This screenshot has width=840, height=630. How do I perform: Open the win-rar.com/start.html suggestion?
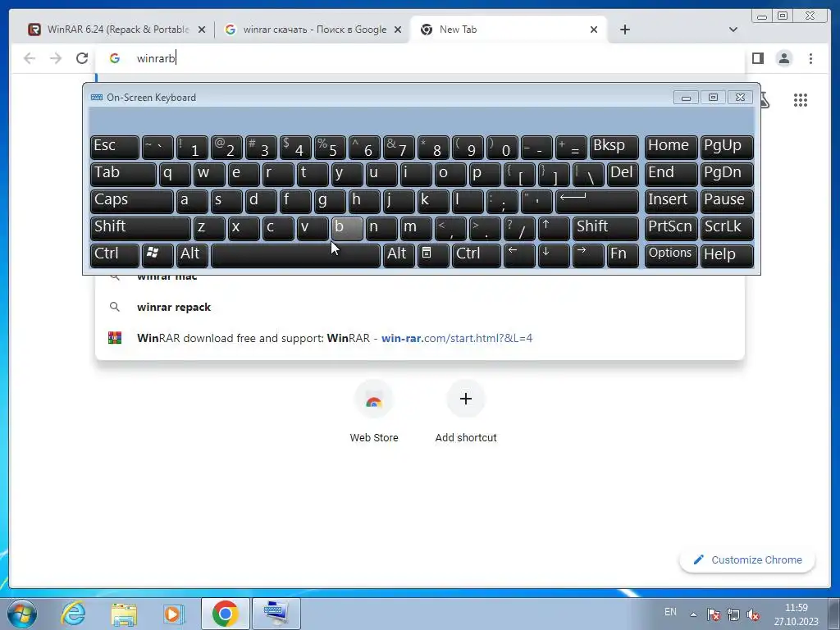point(420,338)
